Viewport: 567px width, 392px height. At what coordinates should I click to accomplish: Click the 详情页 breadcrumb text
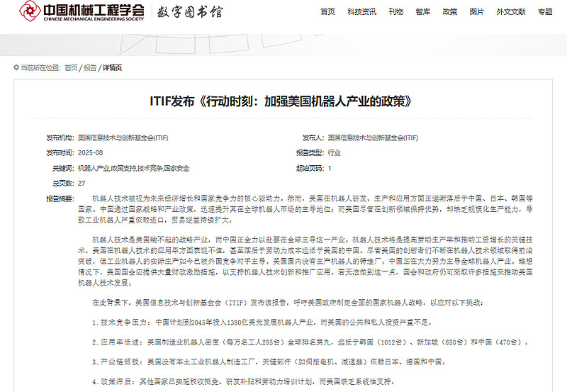point(113,67)
